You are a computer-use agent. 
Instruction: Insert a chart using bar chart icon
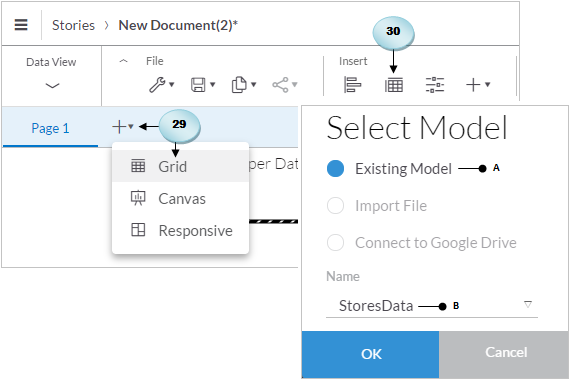click(x=353, y=85)
